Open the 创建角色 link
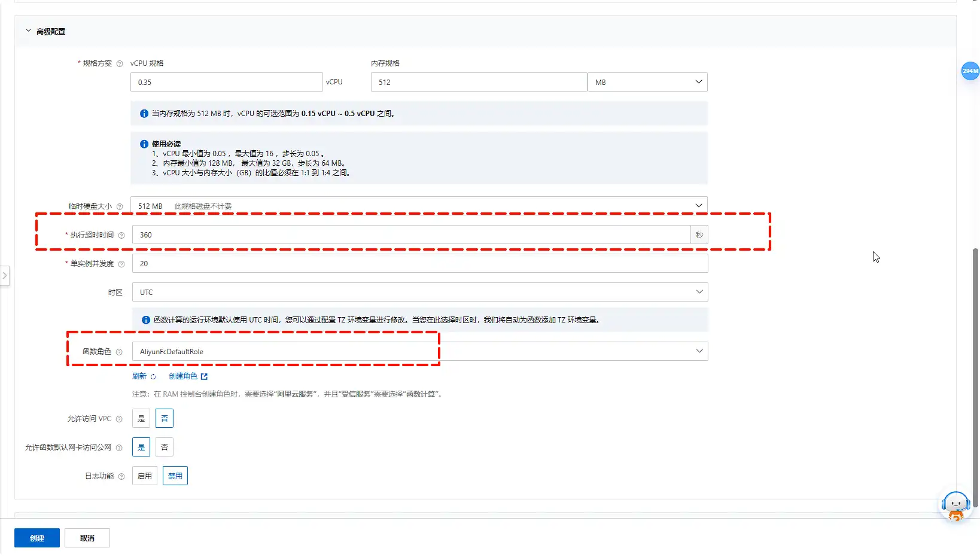 click(183, 376)
